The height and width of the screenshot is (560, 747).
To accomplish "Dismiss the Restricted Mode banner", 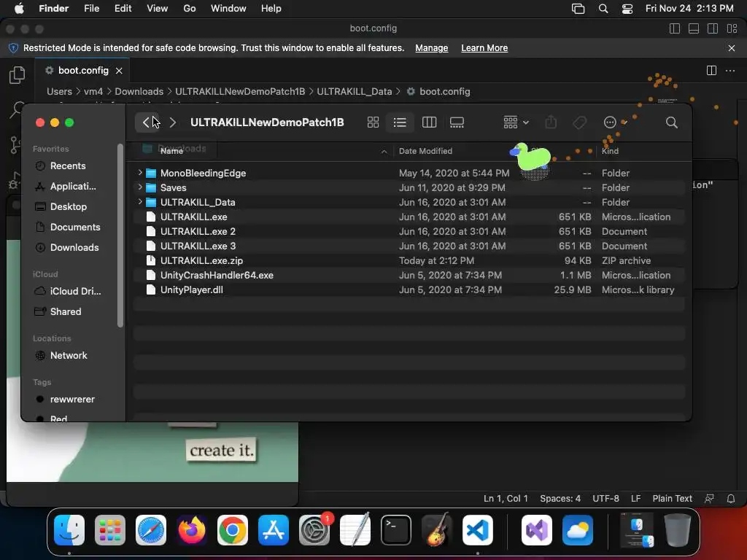I will coord(732,48).
